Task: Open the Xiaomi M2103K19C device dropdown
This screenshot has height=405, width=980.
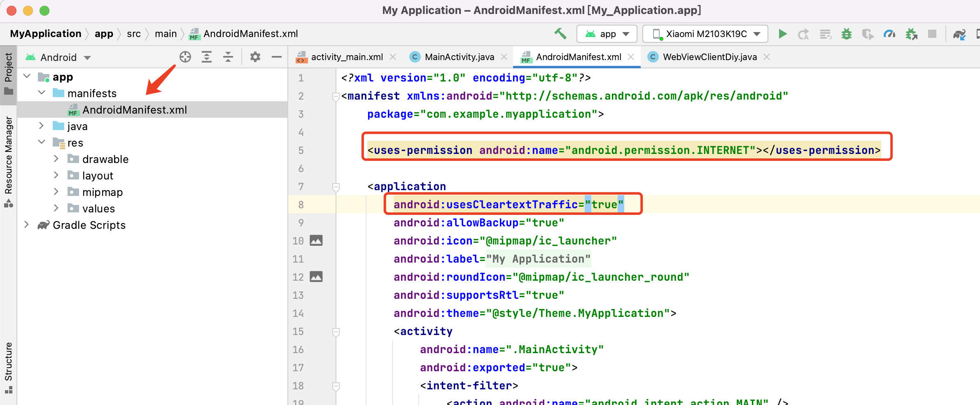Action: point(705,34)
